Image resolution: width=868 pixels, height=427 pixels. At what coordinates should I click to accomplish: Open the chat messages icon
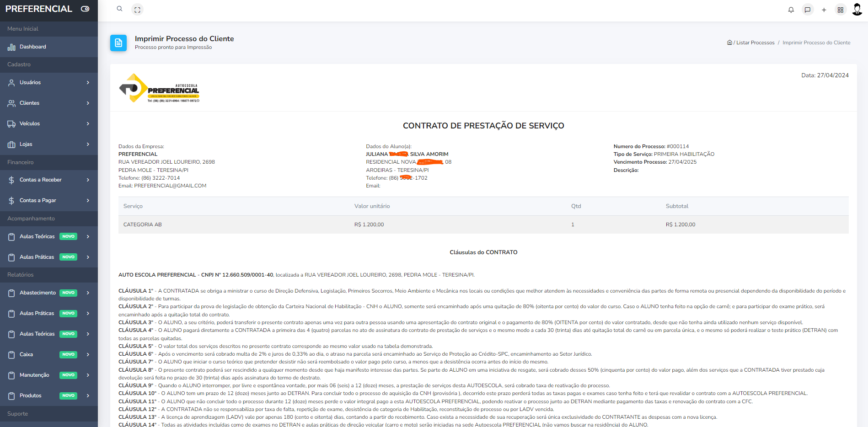pos(808,10)
